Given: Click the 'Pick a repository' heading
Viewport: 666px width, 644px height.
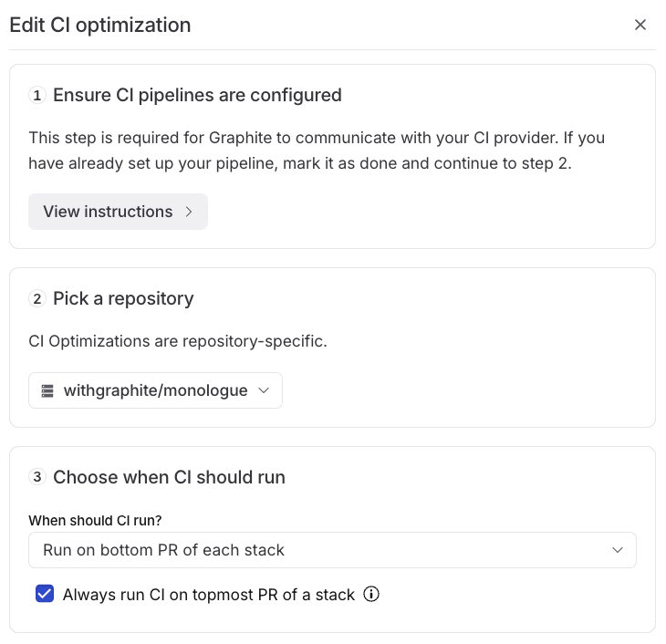Looking at the screenshot, I should pos(123,298).
